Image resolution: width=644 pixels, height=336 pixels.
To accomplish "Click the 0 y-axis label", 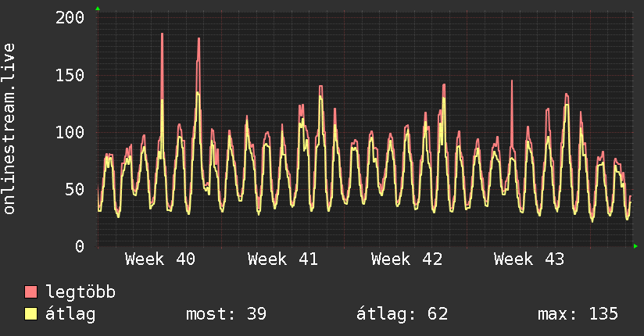I will click(80, 246).
